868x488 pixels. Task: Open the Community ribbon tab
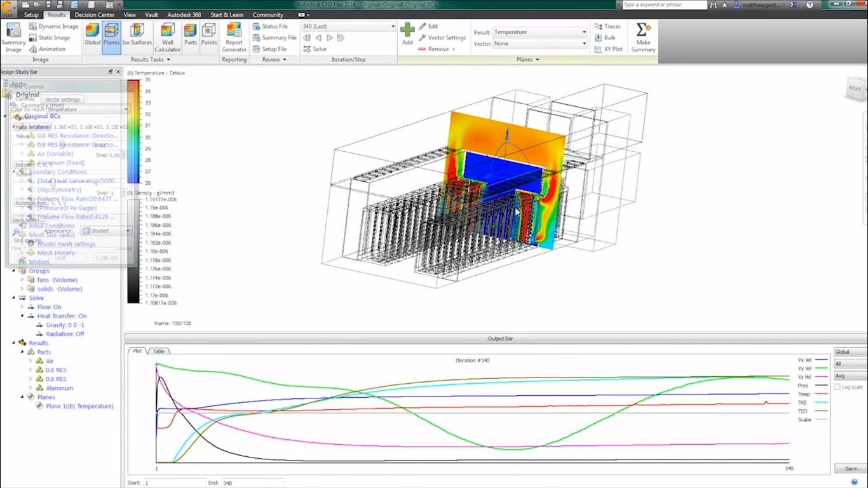[268, 15]
